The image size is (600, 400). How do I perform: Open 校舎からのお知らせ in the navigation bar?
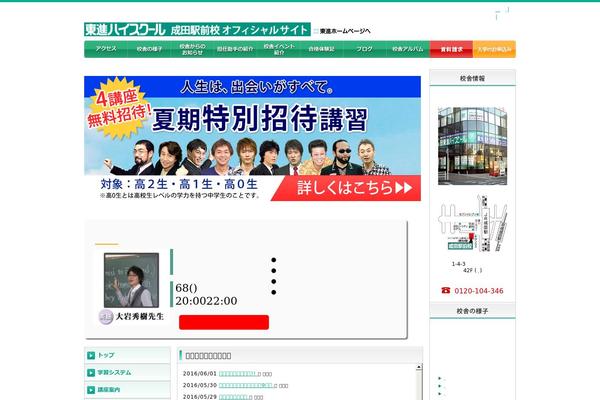tap(192, 49)
